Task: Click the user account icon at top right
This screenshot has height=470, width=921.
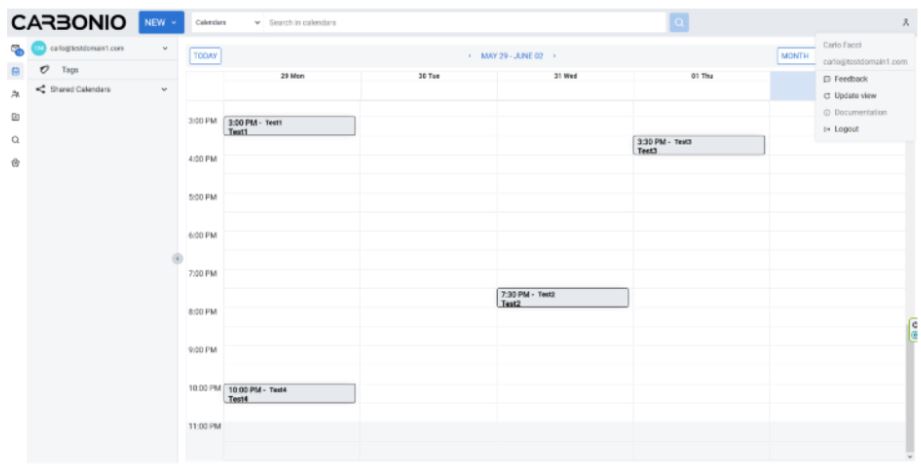Action: pyautogui.click(x=905, y=22)
